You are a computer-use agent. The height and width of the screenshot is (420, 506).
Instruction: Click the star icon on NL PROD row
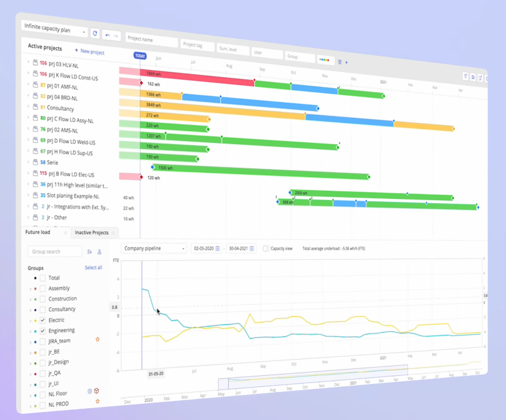[x=97, y=401]
